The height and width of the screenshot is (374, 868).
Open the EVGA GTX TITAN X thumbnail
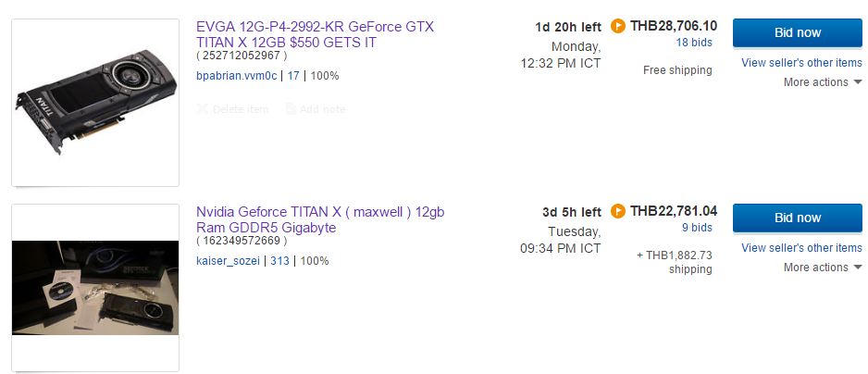pos(95,102)
